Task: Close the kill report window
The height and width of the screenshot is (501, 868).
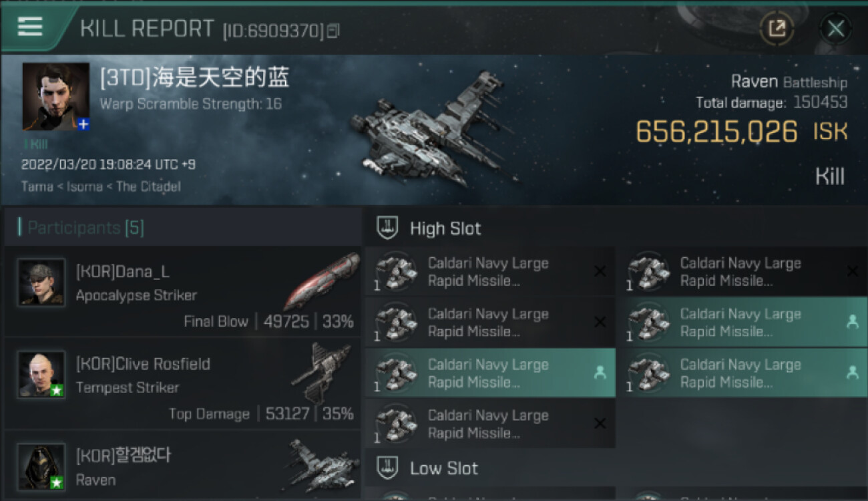Action: pos(835,28)
